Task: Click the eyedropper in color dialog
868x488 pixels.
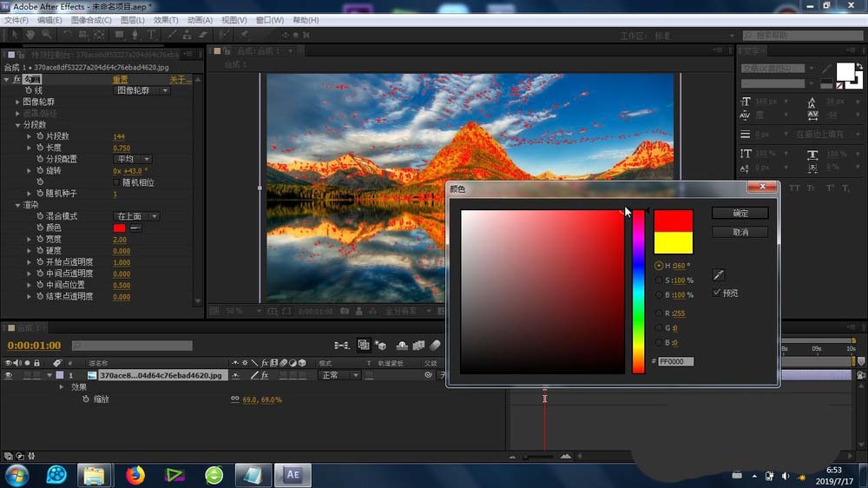Action: coord(719,274)
